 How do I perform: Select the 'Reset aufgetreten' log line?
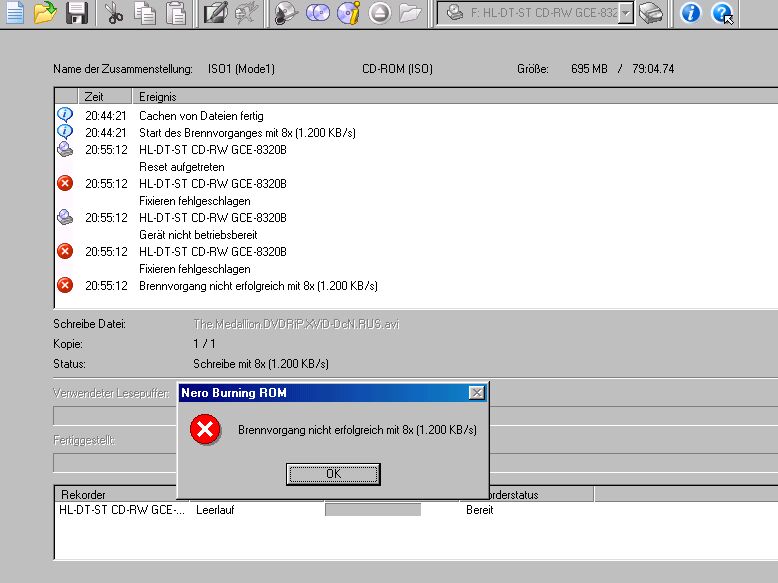(x=182, y=167)
